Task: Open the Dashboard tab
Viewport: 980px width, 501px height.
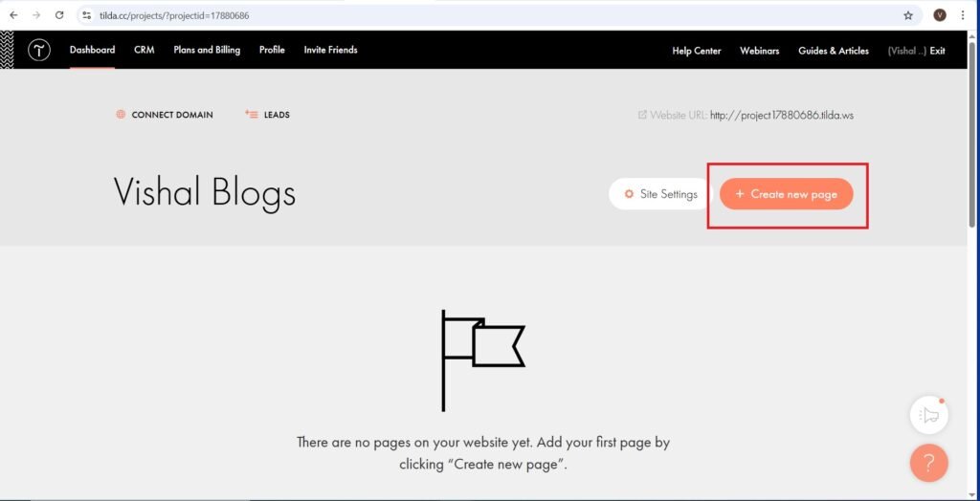Action: [92, 50]
